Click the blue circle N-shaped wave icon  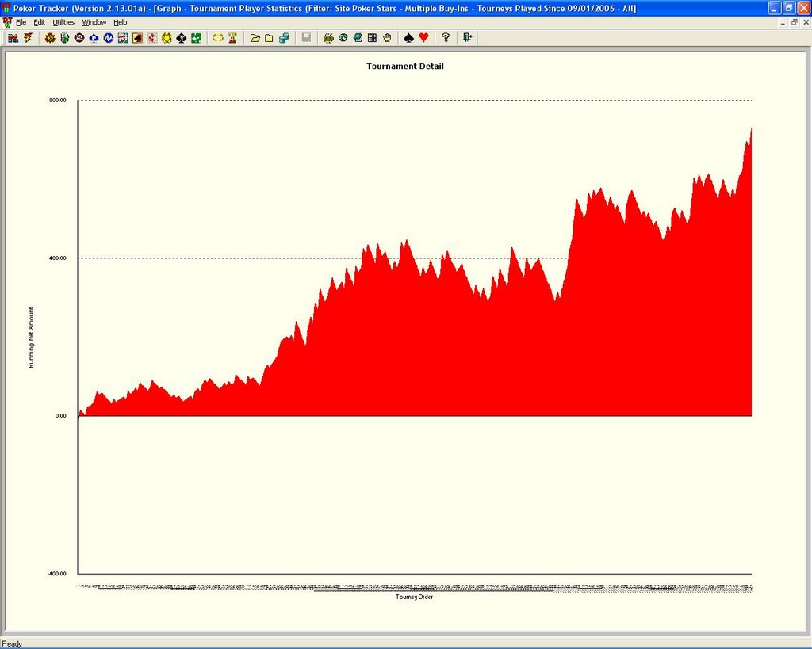coord(108,38)
